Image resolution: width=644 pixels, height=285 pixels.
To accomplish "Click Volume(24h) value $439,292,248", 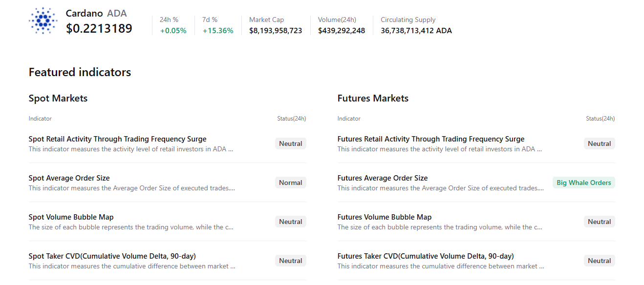I will click(x=342, y=31).
